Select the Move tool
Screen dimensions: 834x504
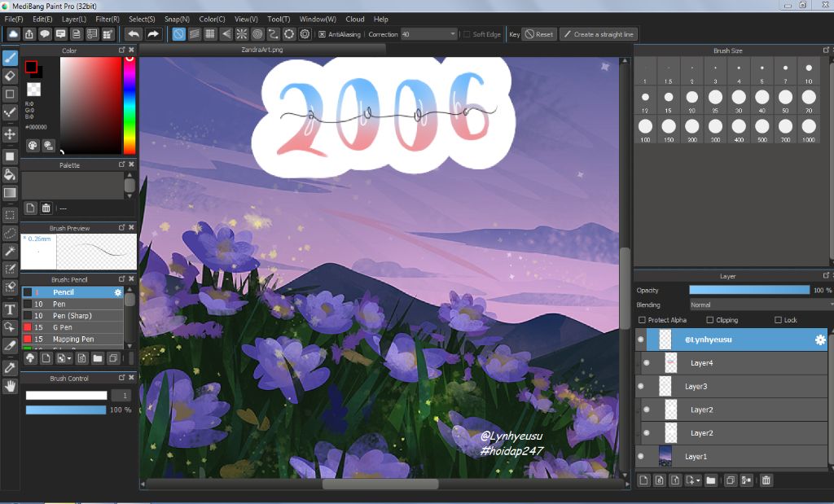coord(10,134)
